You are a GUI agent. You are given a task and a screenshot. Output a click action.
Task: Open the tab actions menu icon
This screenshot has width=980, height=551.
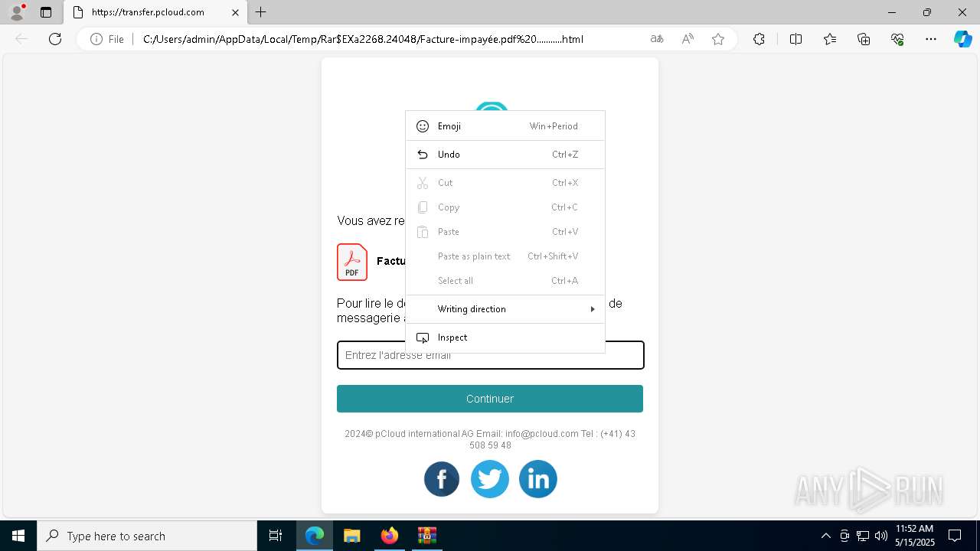coord(46,12)
